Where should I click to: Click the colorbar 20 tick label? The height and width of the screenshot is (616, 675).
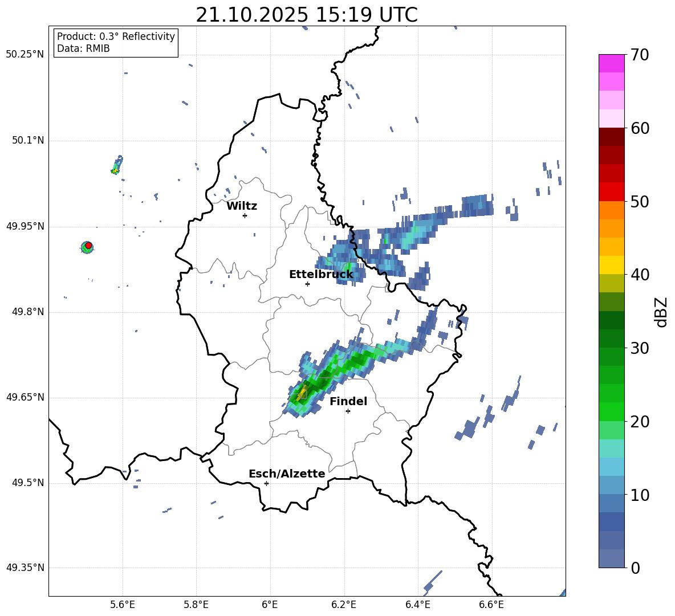(x=640, y=422)
